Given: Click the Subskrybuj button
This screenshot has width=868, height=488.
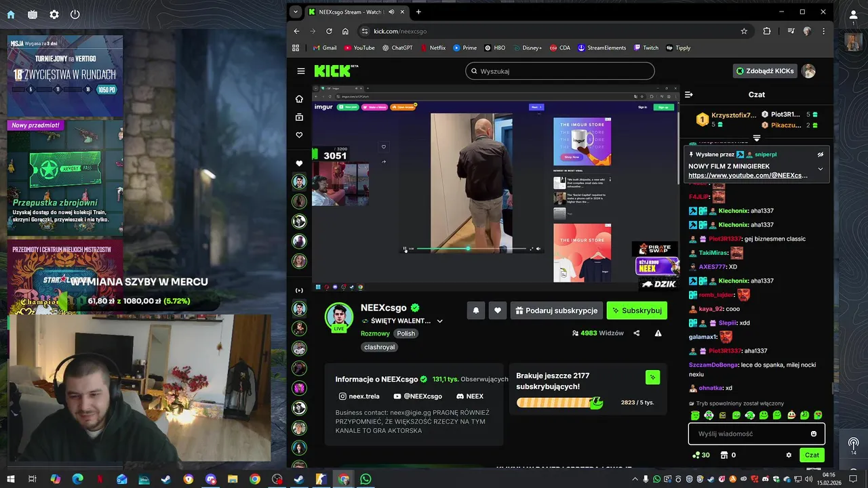Looking at the screenshot, I should click(x=637, y=310).
